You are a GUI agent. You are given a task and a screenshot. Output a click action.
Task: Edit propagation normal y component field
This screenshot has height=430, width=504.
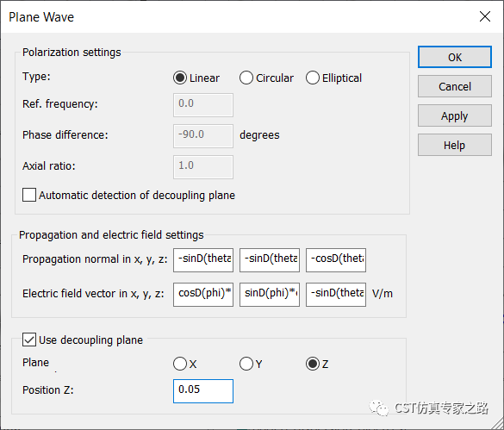click(270, 260)
